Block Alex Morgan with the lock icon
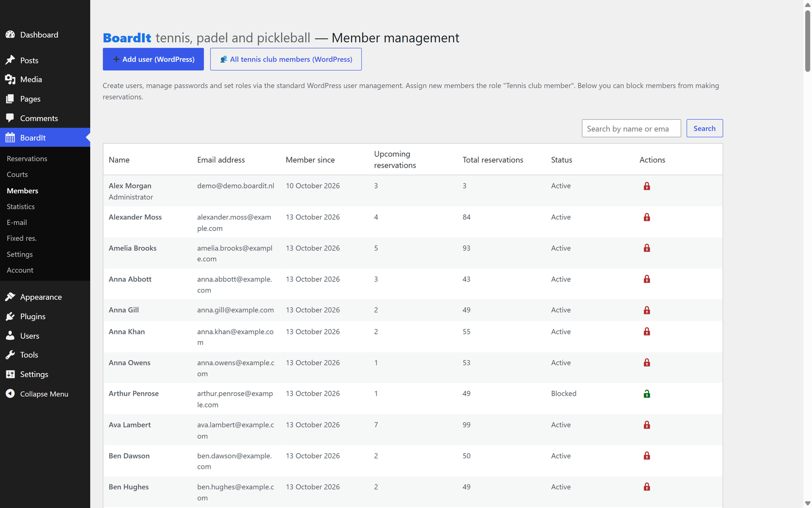Image resolution: width=812 pixels, height=508 pixels. [647, 186]
